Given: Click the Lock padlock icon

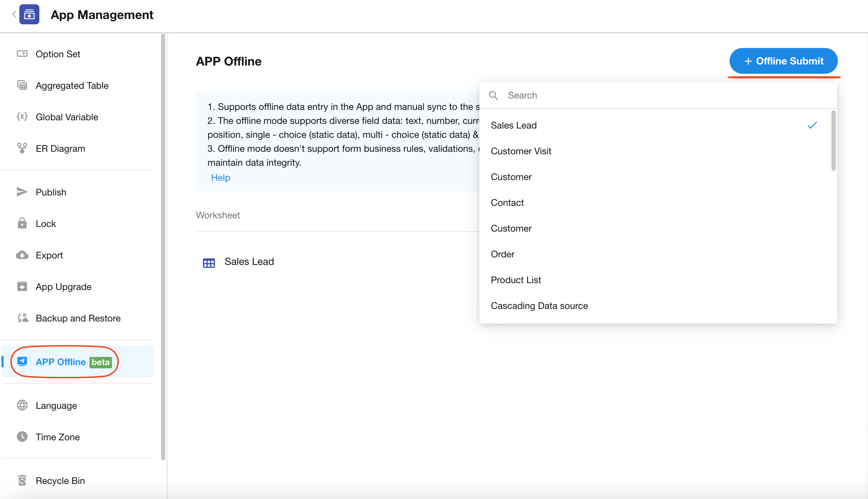Looking at the screenshot, I should click(x=22, y=223).
